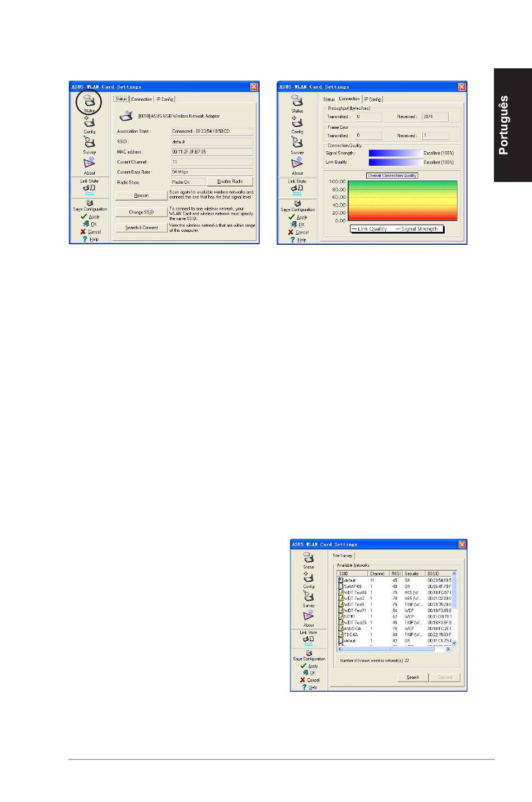Click the Current Data Rate field showing 54 Mbps
532x802 pixels.
(212, 172)
